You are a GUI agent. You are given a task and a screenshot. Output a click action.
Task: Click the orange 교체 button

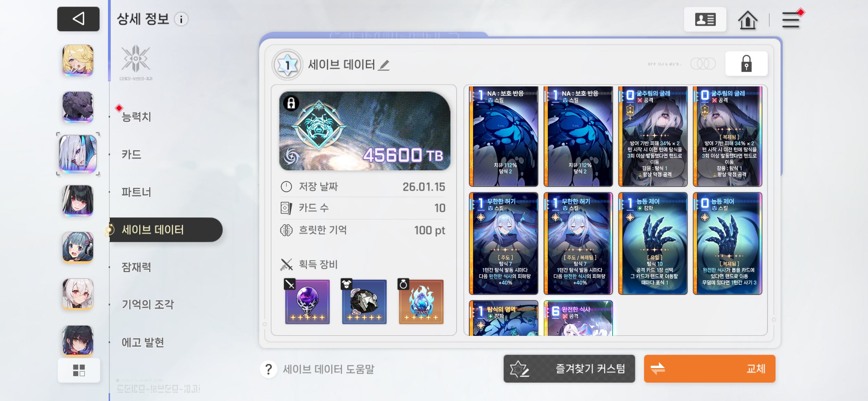coord(710,369)
